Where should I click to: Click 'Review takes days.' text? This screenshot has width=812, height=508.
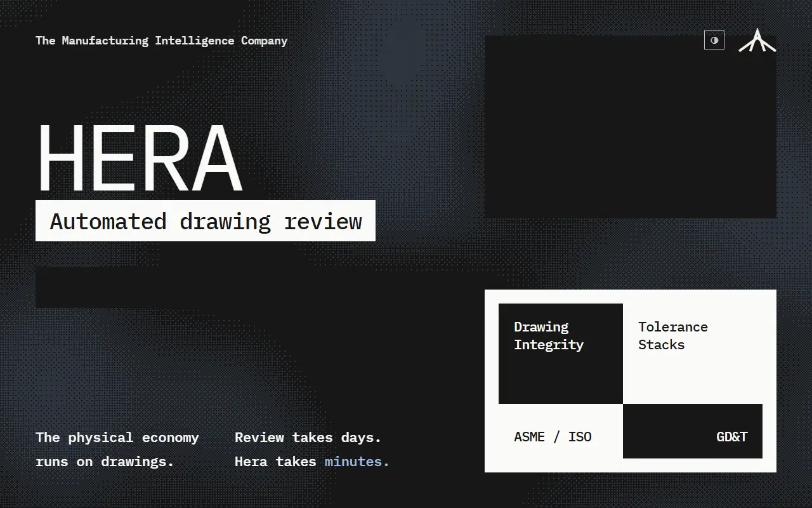308,438
